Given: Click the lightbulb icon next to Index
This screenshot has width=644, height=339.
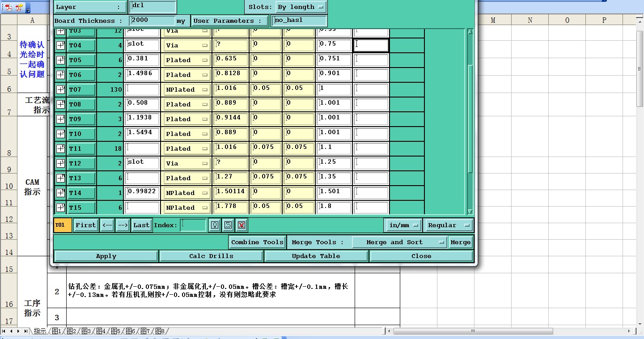Looking at the screenshot, I should [214, 225].
